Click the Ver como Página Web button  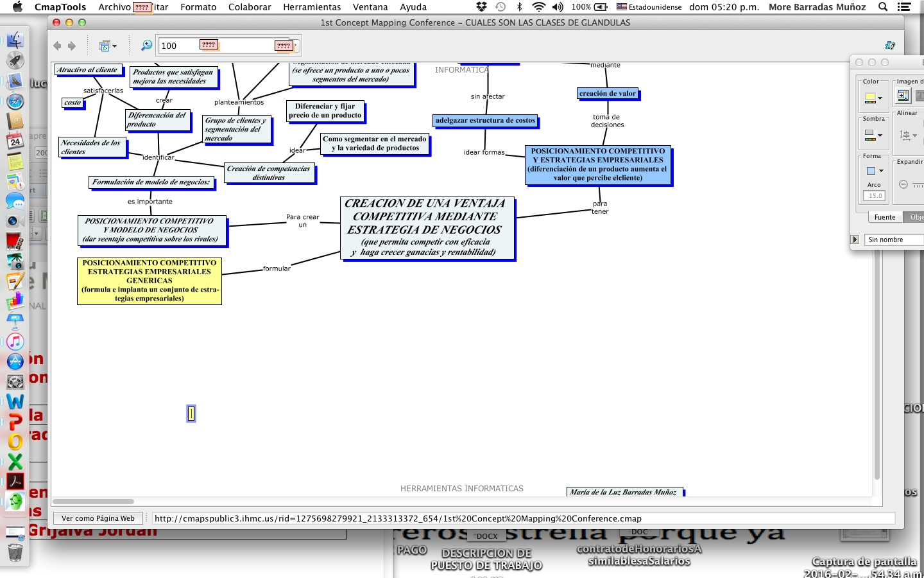click(98, 518)
